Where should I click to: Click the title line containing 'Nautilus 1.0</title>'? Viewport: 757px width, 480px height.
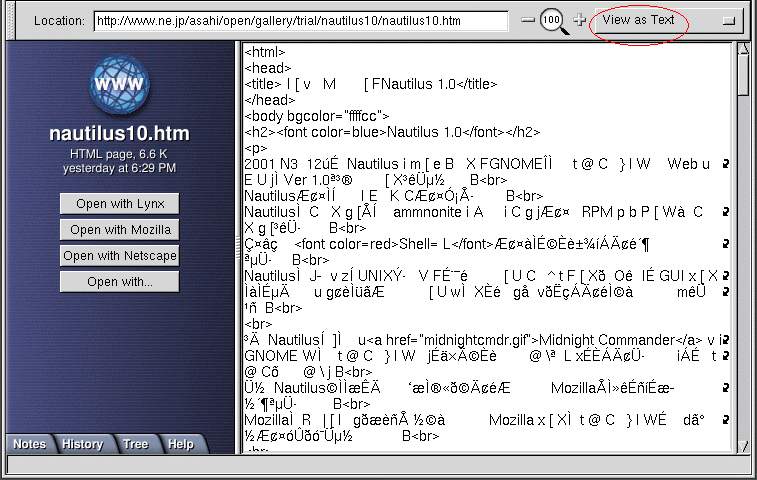pyautogui.click(x=370, y=84)
